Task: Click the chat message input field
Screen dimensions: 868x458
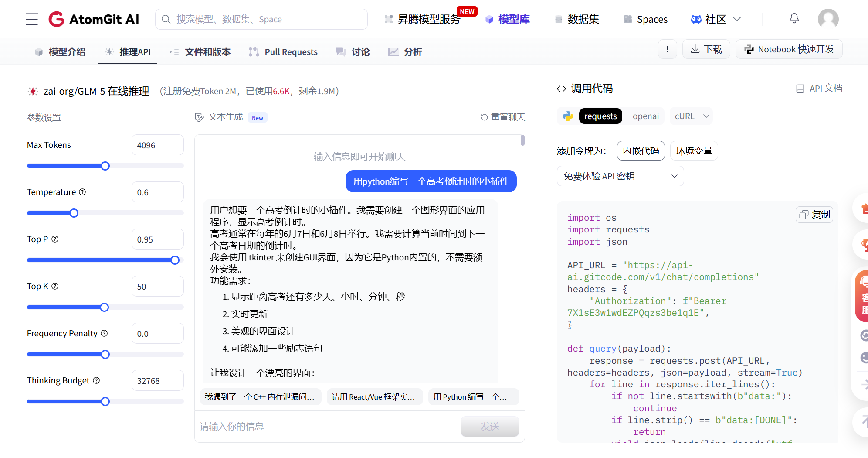Action: coord(327,426)
